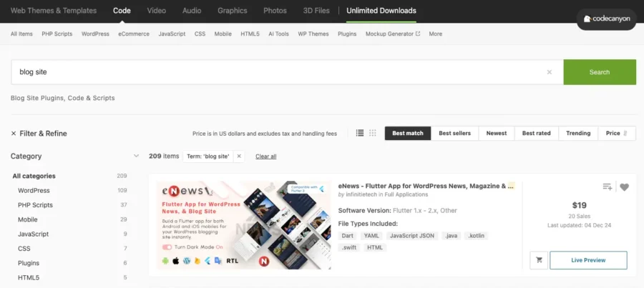
Task: Sort results by Best rated
Action: (x=536, y=134)
